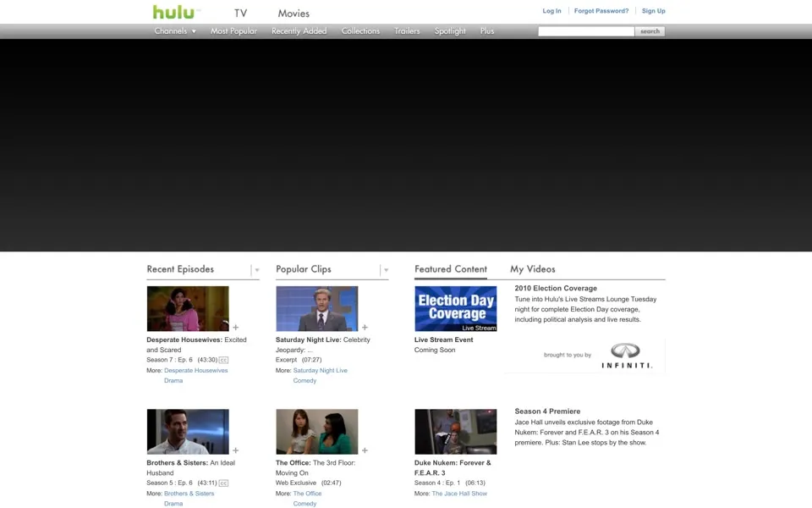The height and width of the screenshot is (508, 812).
Task: Focus the search input field
Action: click(586, 31)
